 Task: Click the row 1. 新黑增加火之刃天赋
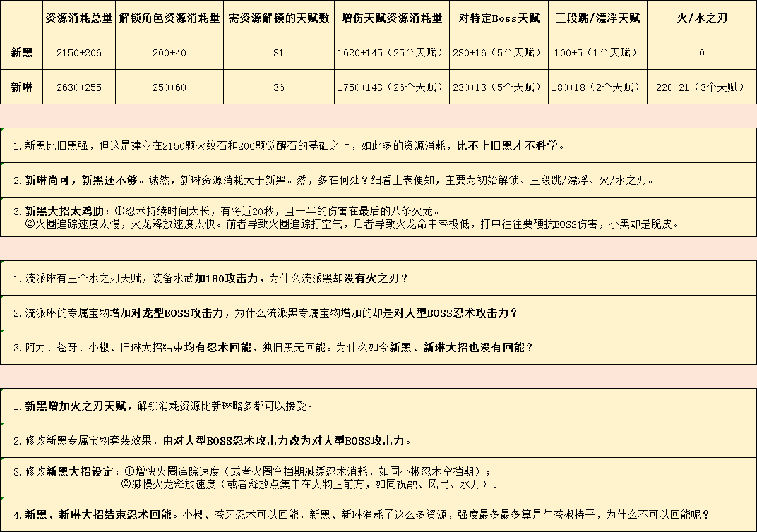(378, 406)
